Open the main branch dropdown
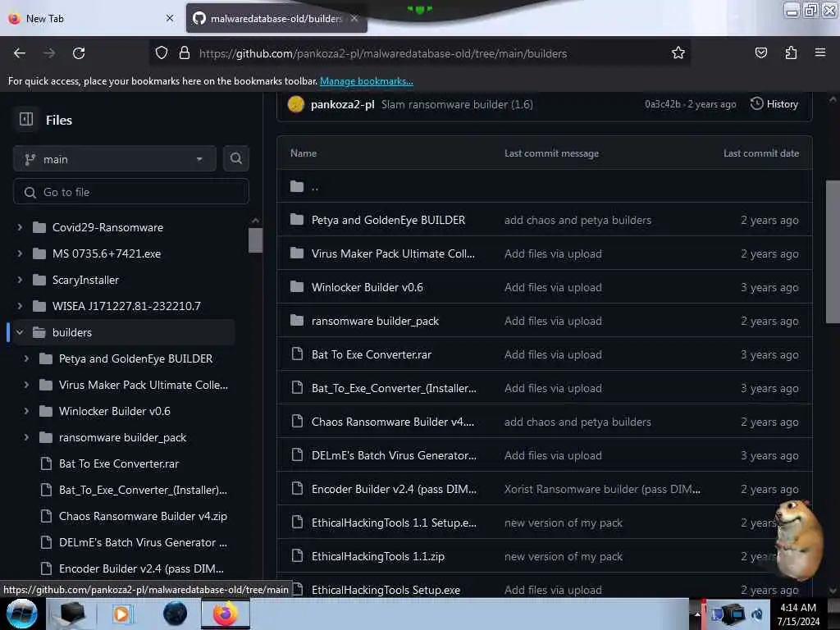 115,159
